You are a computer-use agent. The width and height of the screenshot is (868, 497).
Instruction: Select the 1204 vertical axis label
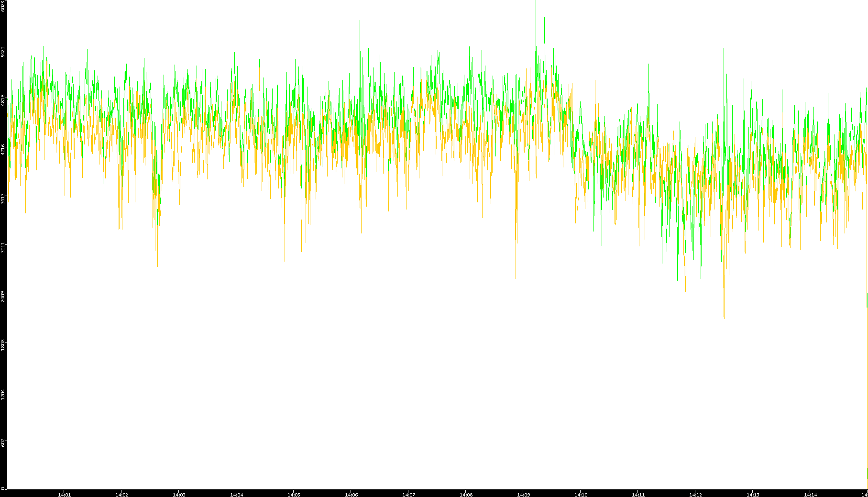[x=3, y=395]
